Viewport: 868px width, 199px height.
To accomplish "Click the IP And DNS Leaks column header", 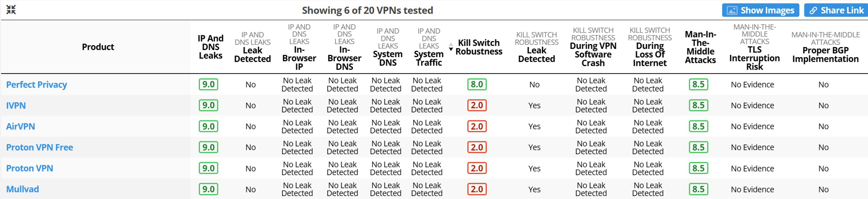I will coord(211,47).
